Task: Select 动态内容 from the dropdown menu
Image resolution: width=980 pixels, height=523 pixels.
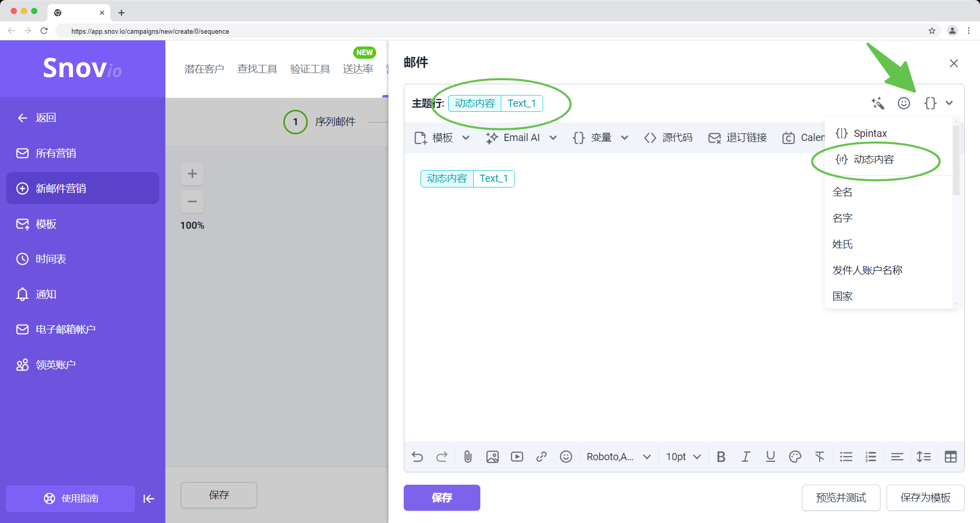Action: (888, 159)
